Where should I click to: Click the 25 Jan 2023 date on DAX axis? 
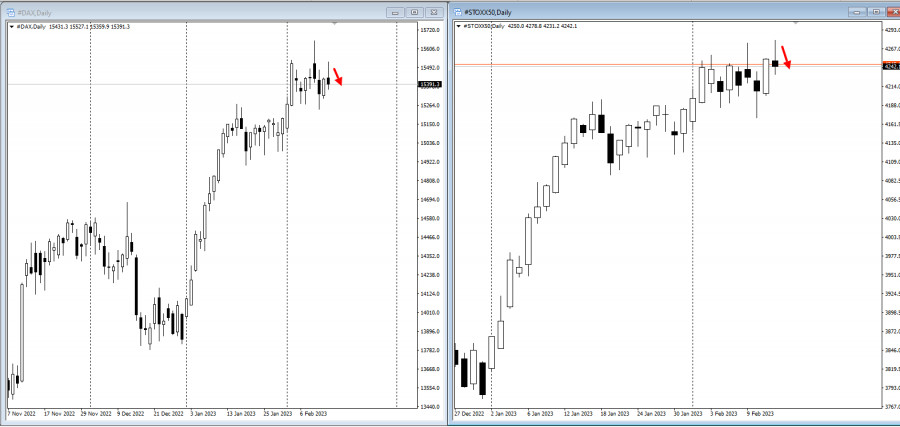276,413
